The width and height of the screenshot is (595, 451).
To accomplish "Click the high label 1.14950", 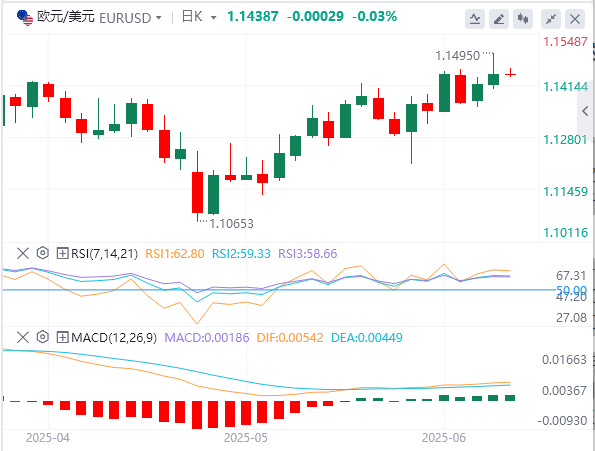I will [x=458, y=56].
